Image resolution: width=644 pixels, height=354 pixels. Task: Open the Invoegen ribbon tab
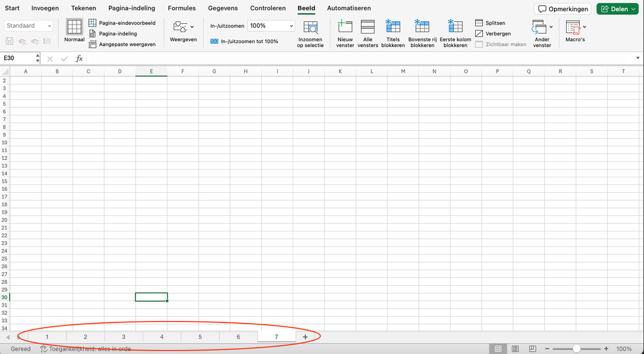[45, 8]
